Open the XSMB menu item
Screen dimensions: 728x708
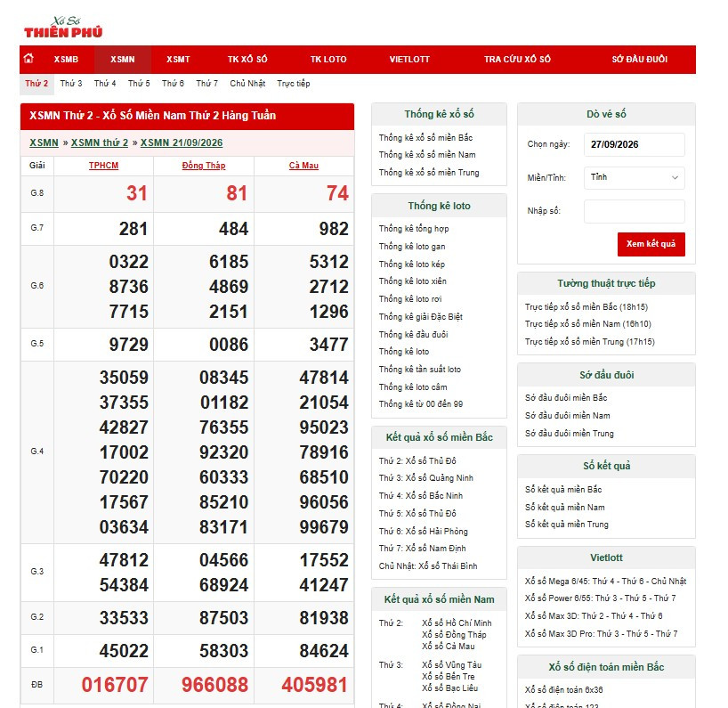(66, 60)
